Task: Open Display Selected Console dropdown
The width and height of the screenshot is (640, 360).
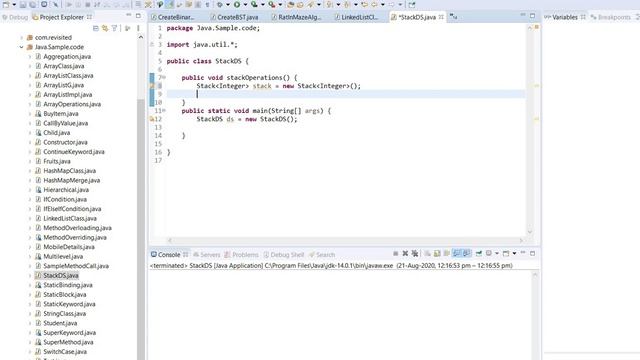Action: (497, 253)
